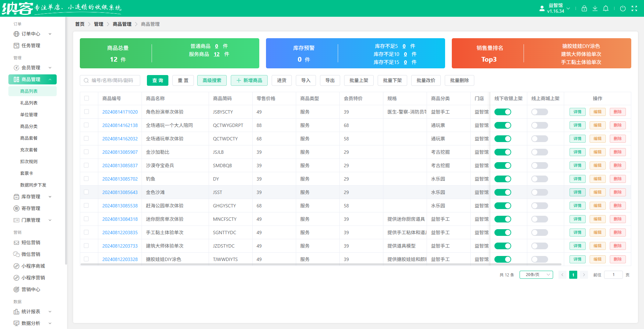
Task: Click the 纳客 logo in header
Action: coord(17,8)
